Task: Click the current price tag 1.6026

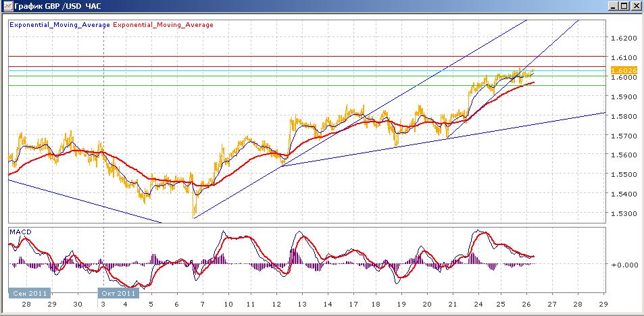Action: 624,70
